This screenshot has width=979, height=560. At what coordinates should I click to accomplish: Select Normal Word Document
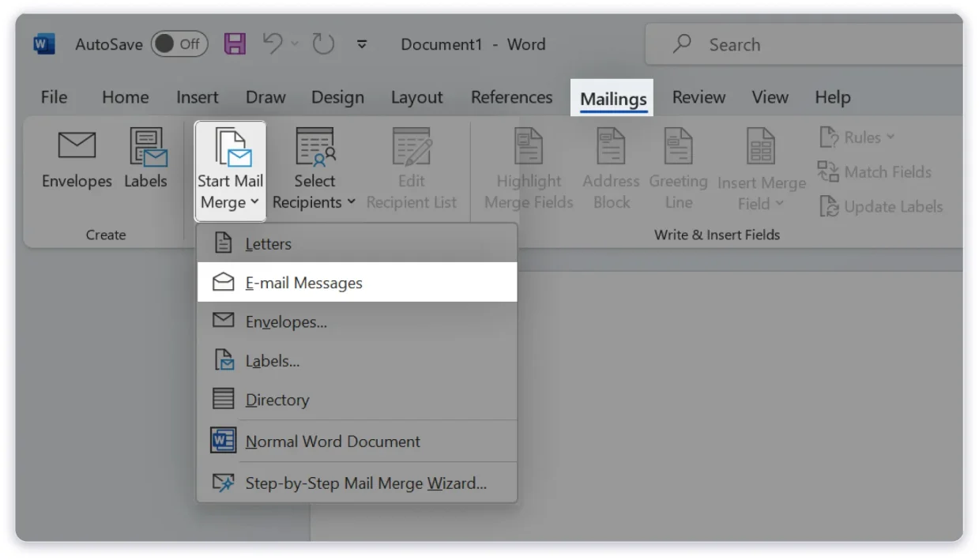tap(357, 441)
